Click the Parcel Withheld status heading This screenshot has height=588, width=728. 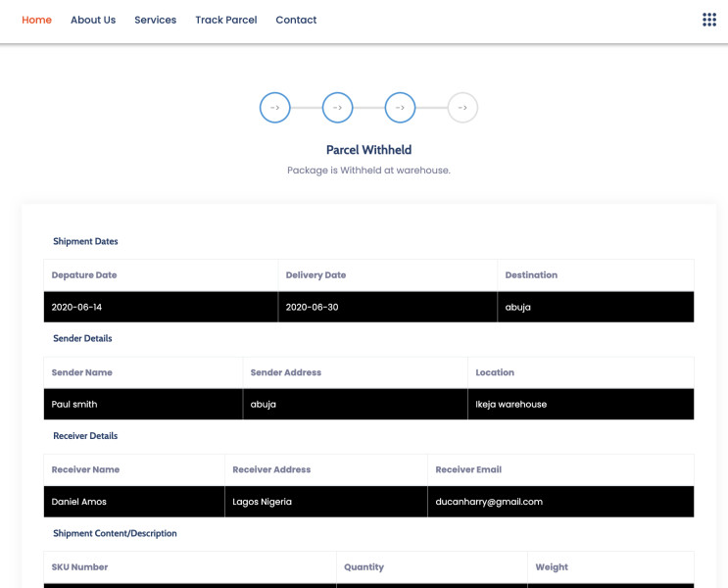click(368, 150)
